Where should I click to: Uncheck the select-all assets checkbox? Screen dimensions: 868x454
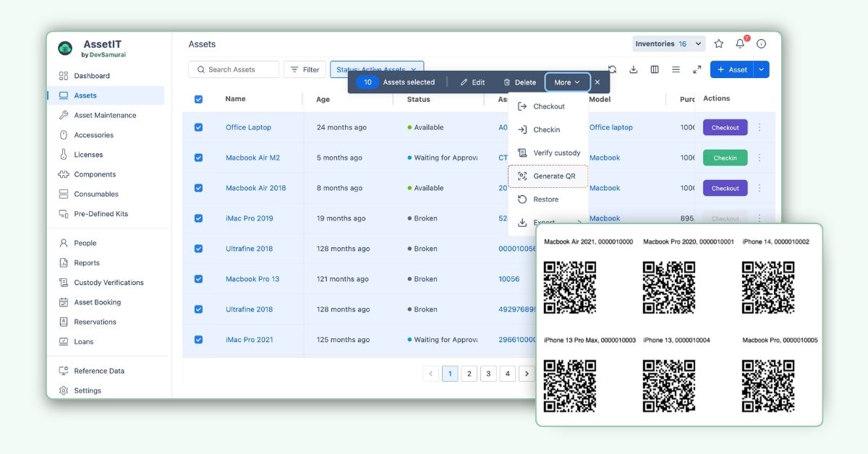(x=198, y=98)
